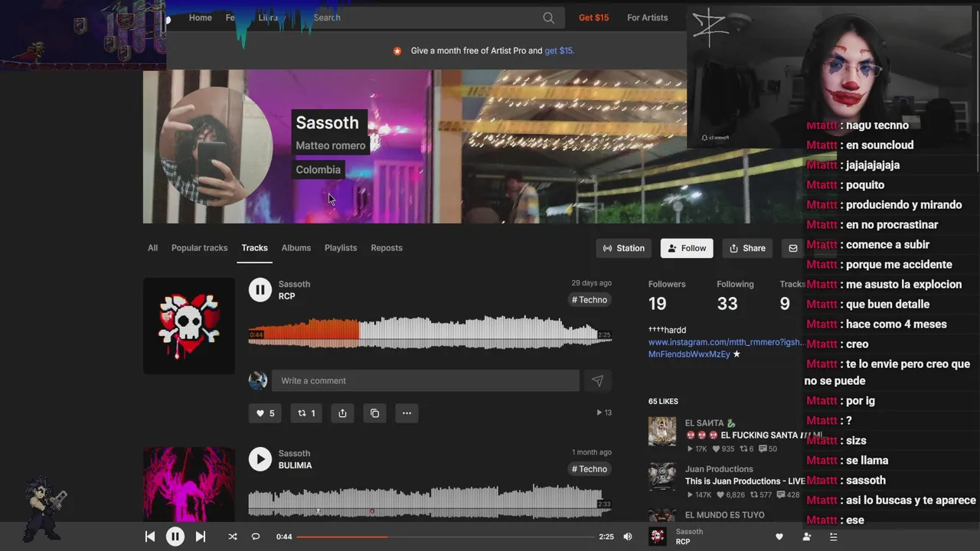The width and height of the screenshot is (980, 551).
Task: Like current track in player bar
Action: [779, 537]
